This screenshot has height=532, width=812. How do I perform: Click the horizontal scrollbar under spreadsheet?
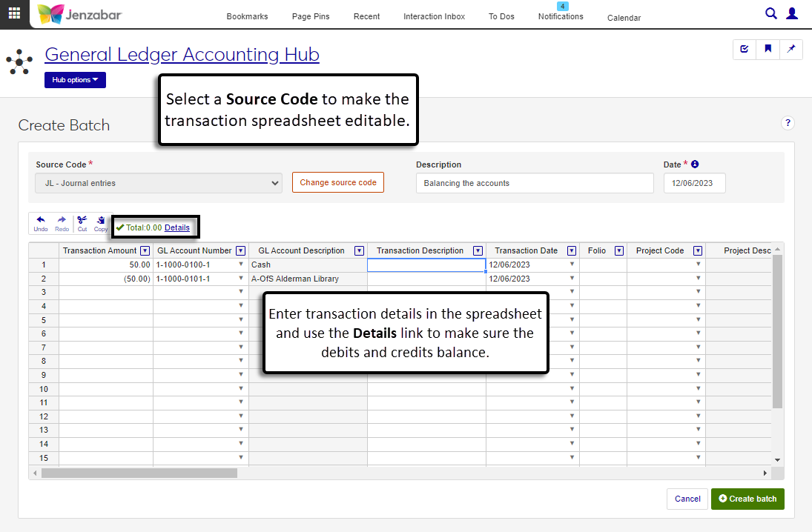pyautogui.click(x=139, y=473)
